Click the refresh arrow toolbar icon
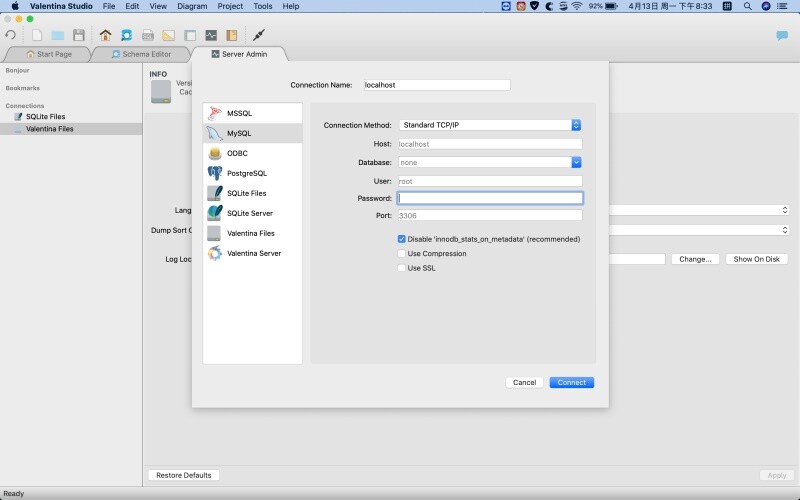 click(10, 35)
